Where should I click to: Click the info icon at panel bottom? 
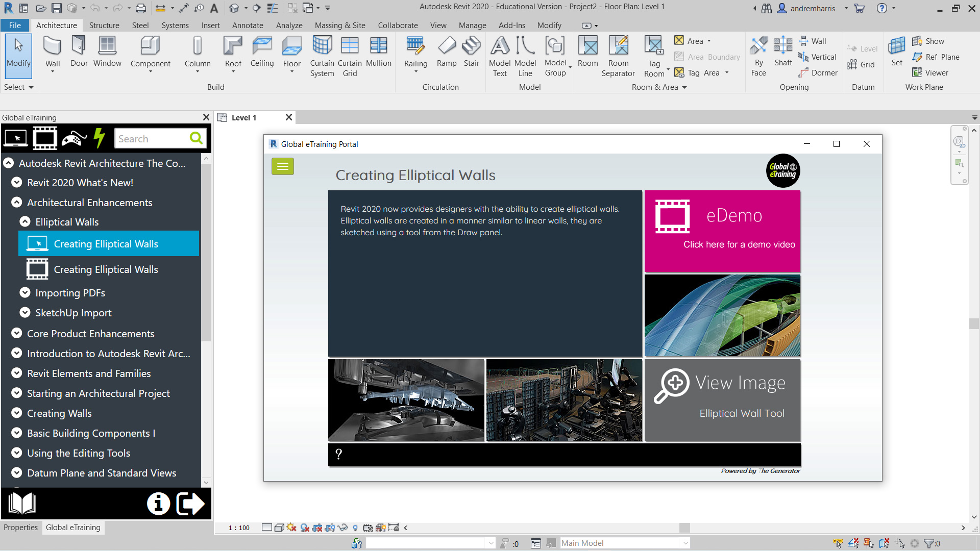pos(158,504)
